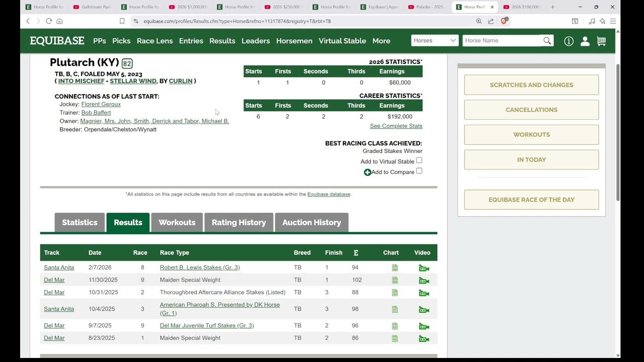Image resolution: width=644 pixels, height=362 pixels.
Task: Open the Rating History tab
Action: [x=238, y=222]
